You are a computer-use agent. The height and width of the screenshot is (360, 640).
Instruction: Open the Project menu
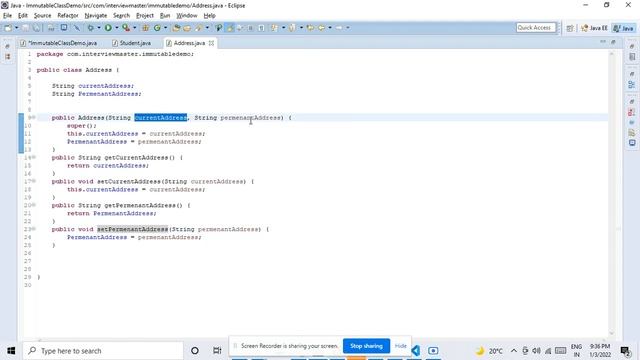144,16
